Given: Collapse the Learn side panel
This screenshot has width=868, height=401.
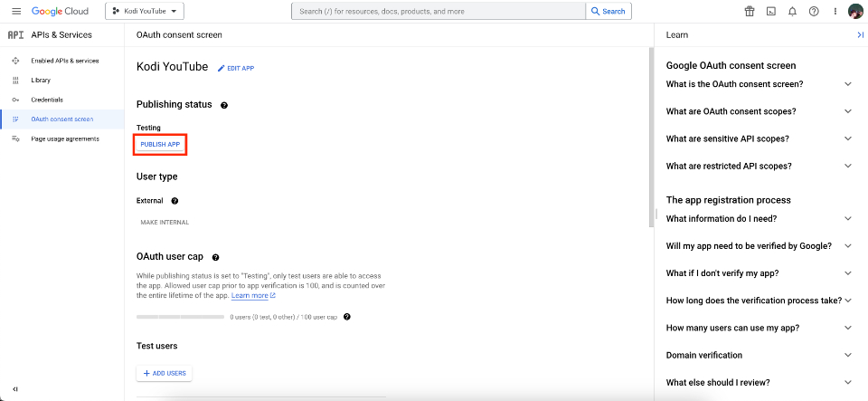Looking at the screenshot, I should coord(860,35).
